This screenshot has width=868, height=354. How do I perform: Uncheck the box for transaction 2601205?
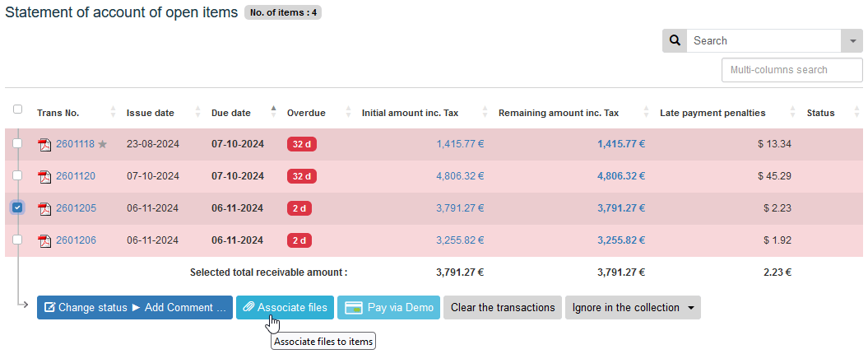(18, 207)
